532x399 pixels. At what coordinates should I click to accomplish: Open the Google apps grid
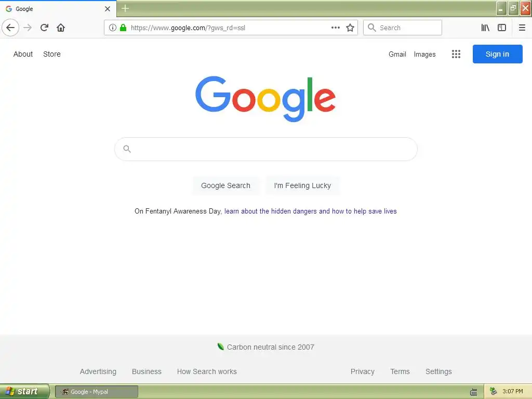click(x=456, y=54)
